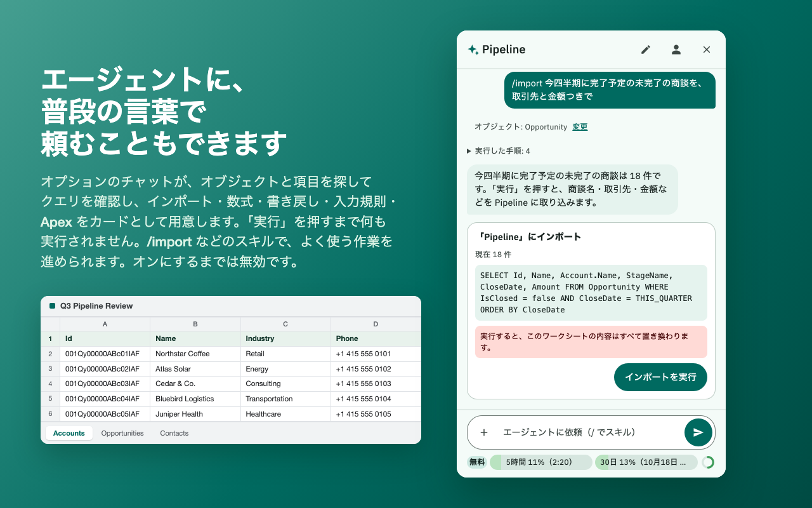Click the Phone header cell
The image size is (812, 508).
click(x=376, y=338)
